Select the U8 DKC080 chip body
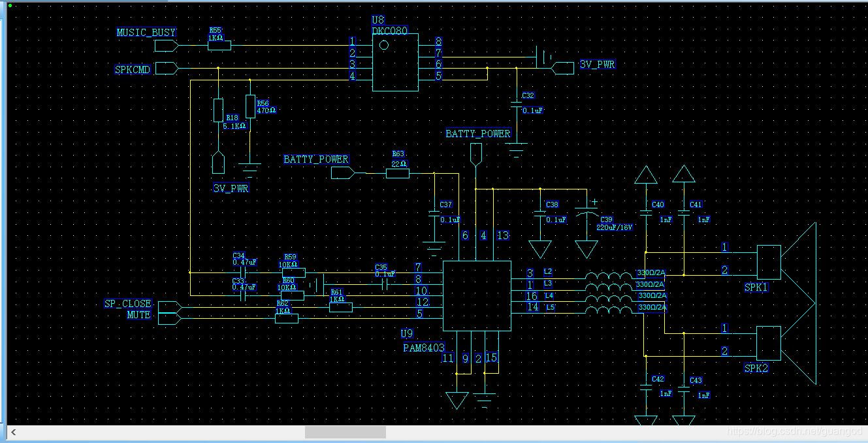This screenshot has width=868, height=443. [x=395, y=62]
